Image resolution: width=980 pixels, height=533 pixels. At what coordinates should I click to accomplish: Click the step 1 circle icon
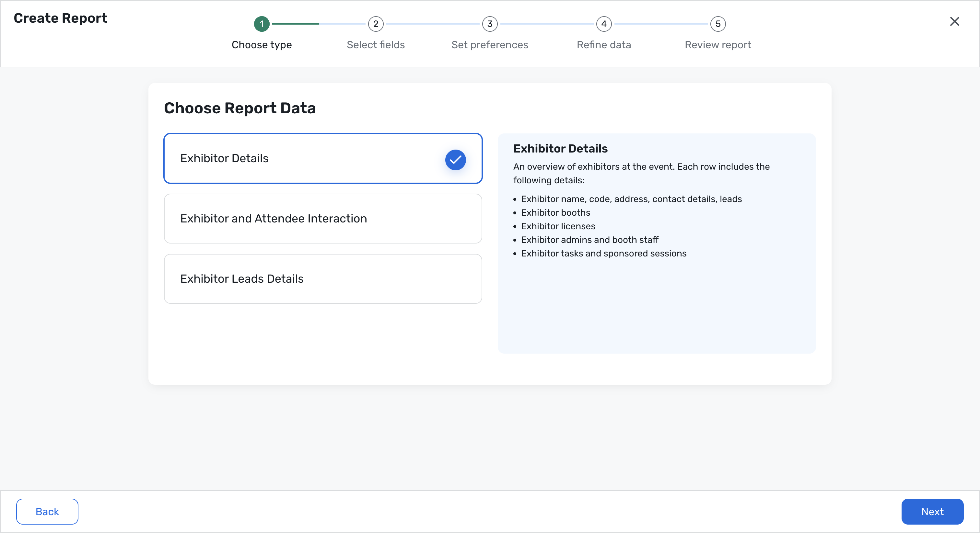coord(262,24)
